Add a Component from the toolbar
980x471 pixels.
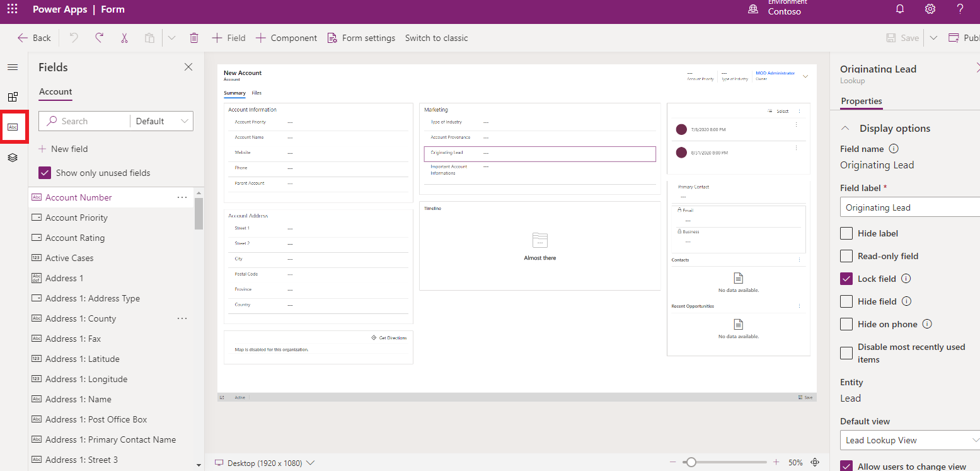pos(286,38)
